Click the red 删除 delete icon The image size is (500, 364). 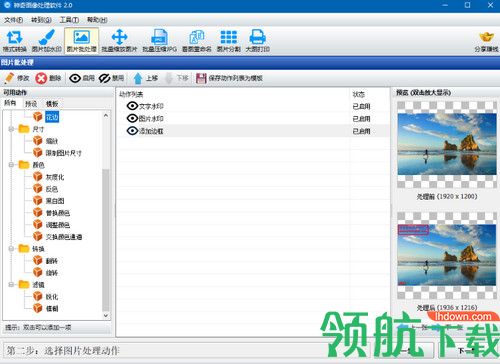pyautogui.click(x=41, y=78)
